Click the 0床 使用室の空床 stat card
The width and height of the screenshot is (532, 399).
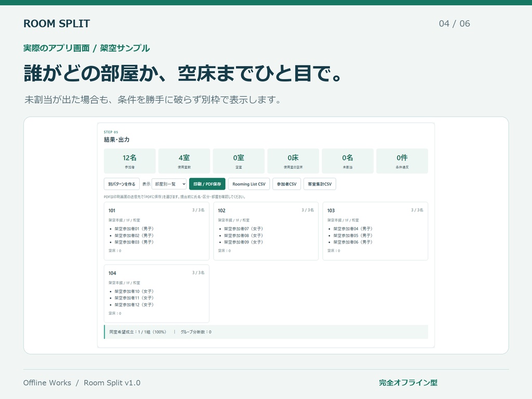click(x=293, y=161)
